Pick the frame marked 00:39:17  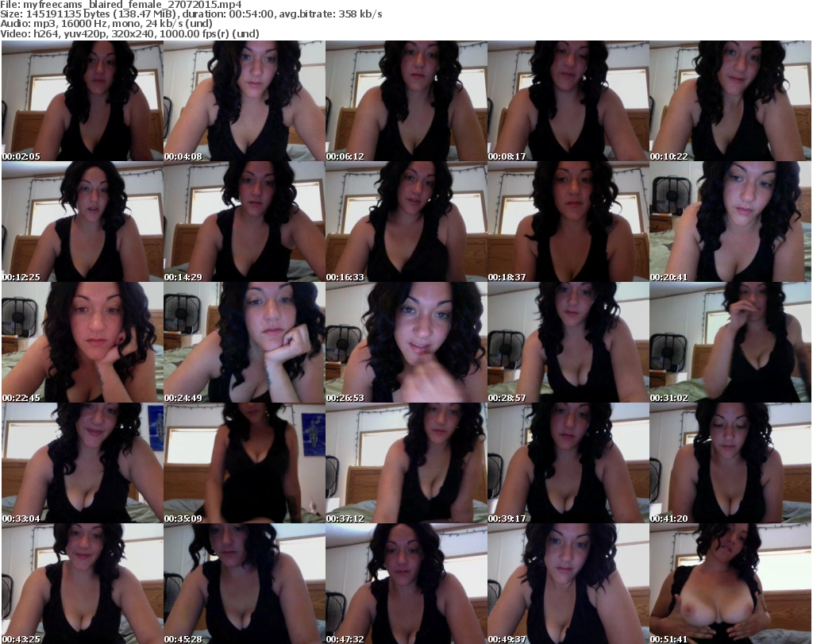pyautogui.click(x=568, y=463)
